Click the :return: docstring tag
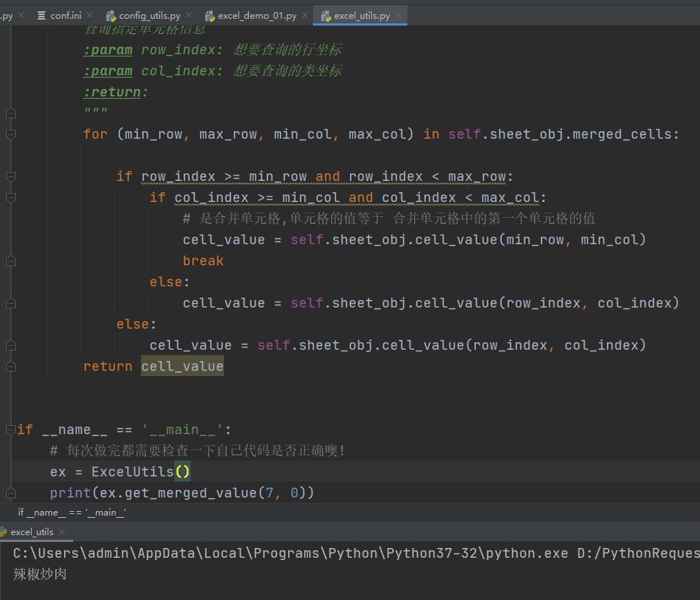Image resolution: width=700 pixels, height=600 pixels. click(x=115, y=92)
